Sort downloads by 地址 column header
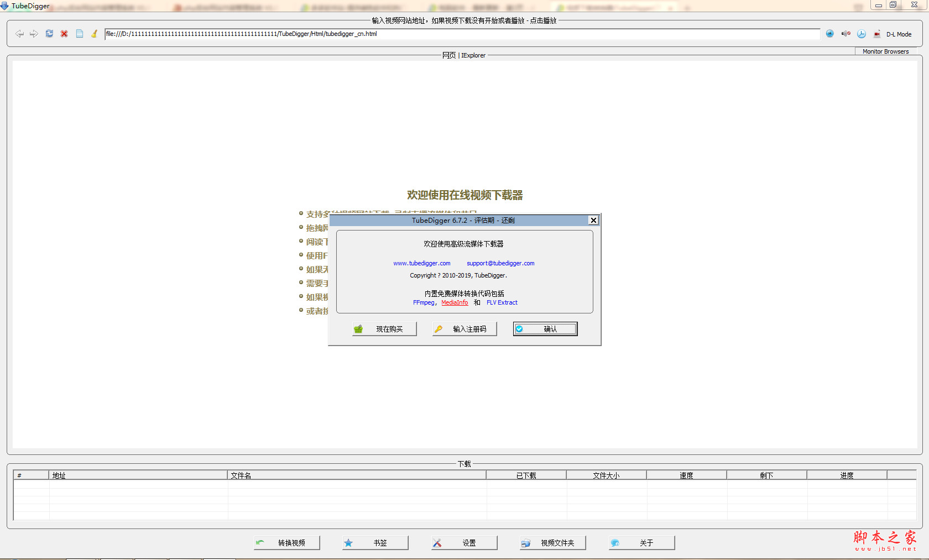 click(138, 475)
